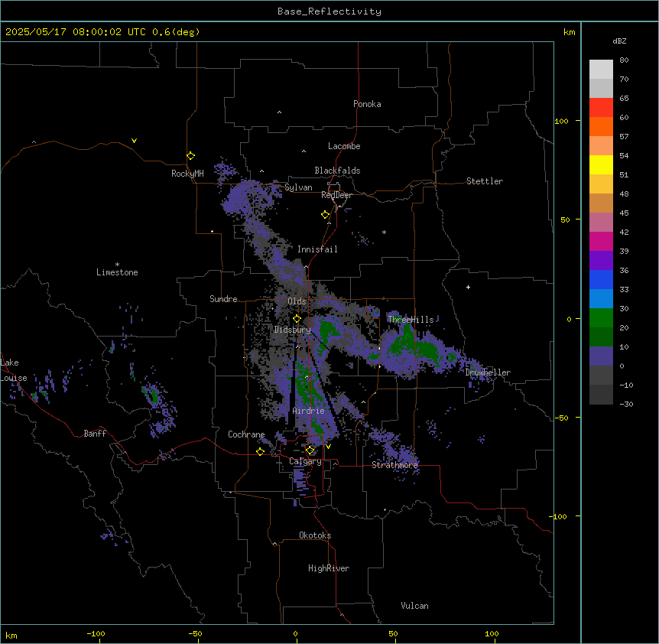
Task: Select the Innisfail city label
Action: (x=317, y=249)
